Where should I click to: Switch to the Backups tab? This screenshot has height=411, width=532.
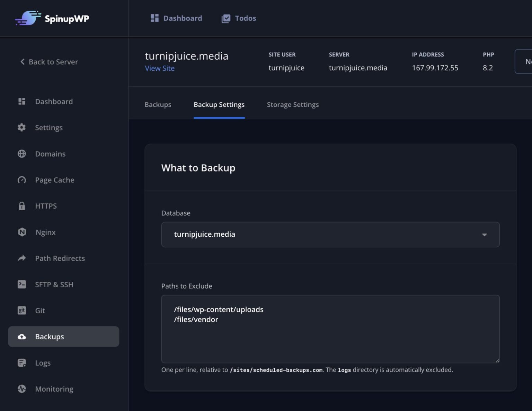tap(158, 104)
